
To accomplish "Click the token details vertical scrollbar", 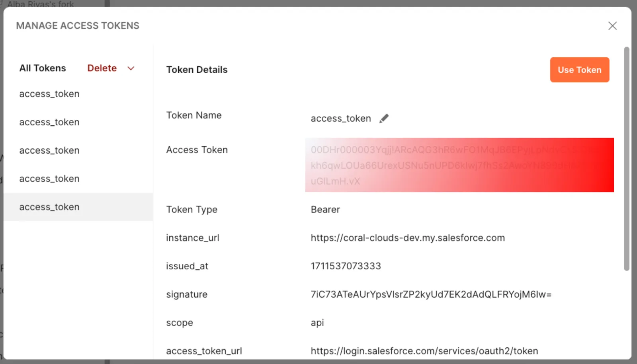I will tap(626, 159).
